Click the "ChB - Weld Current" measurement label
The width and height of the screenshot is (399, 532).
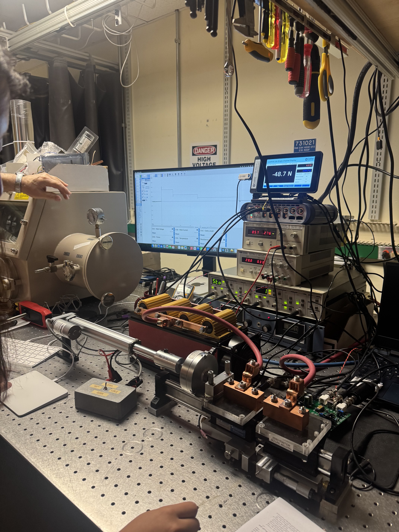pos(182,230)
